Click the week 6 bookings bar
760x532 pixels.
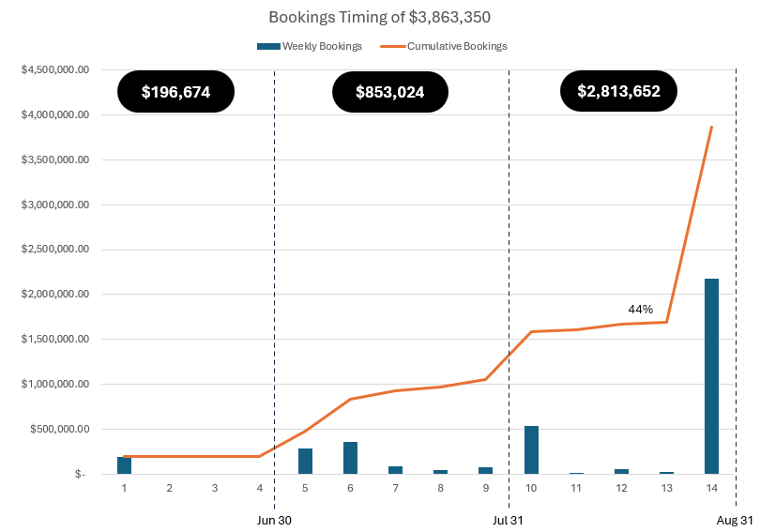pos(350,458)
